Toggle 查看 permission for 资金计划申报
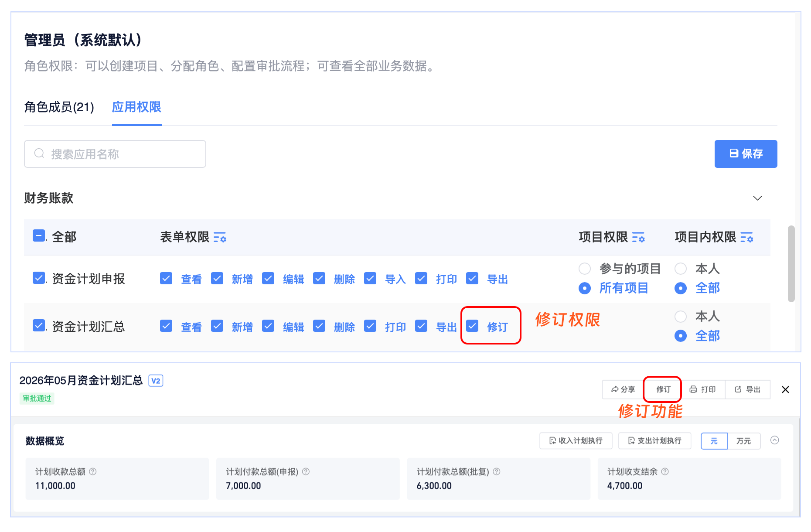This screenshot has height=532, width=811. (166, 278)
